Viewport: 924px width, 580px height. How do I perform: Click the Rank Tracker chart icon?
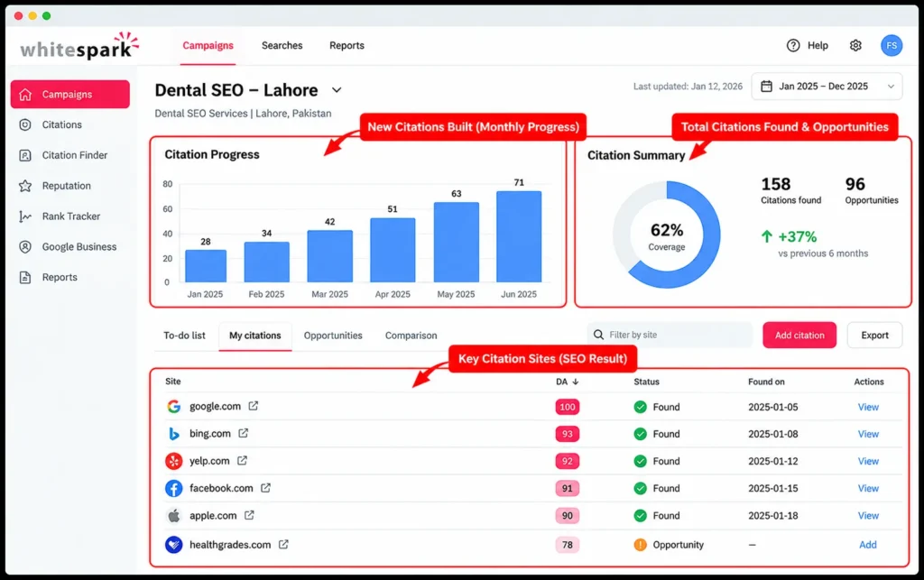[x=25, y=216]
